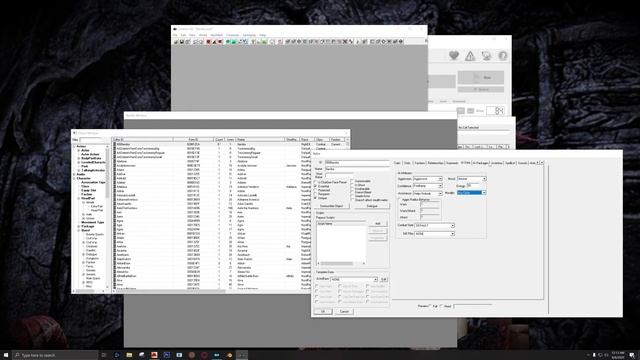Click the help icon in Mod Organizer
The width and height of the screenshot is (640, 360).
(503, 56)
